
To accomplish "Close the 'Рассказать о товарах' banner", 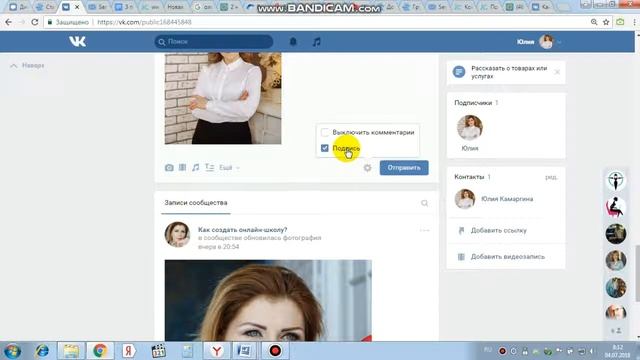I will coord(557,72).
